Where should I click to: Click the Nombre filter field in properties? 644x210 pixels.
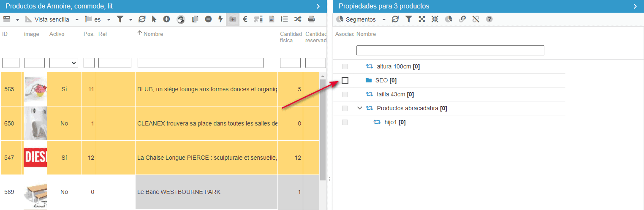pos(450,50)
